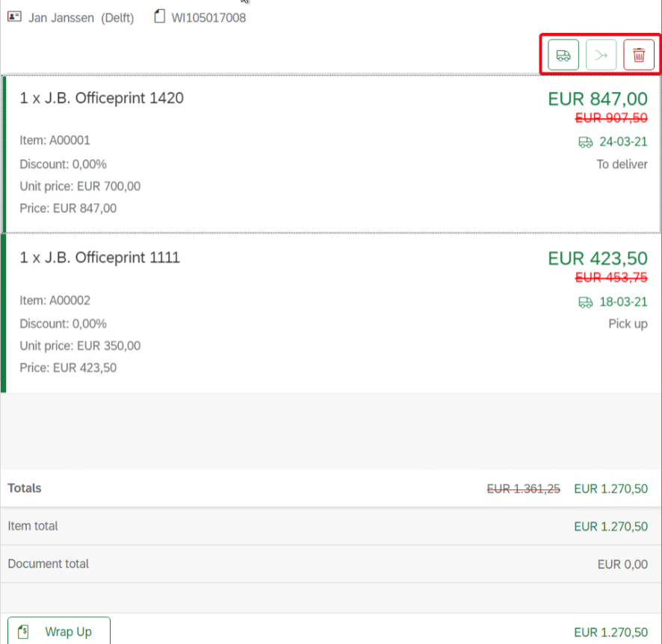This screenshot has height=644, width=662.
Task: Click the delivery truck button in the toolbar
Action: tap(563, 55)
